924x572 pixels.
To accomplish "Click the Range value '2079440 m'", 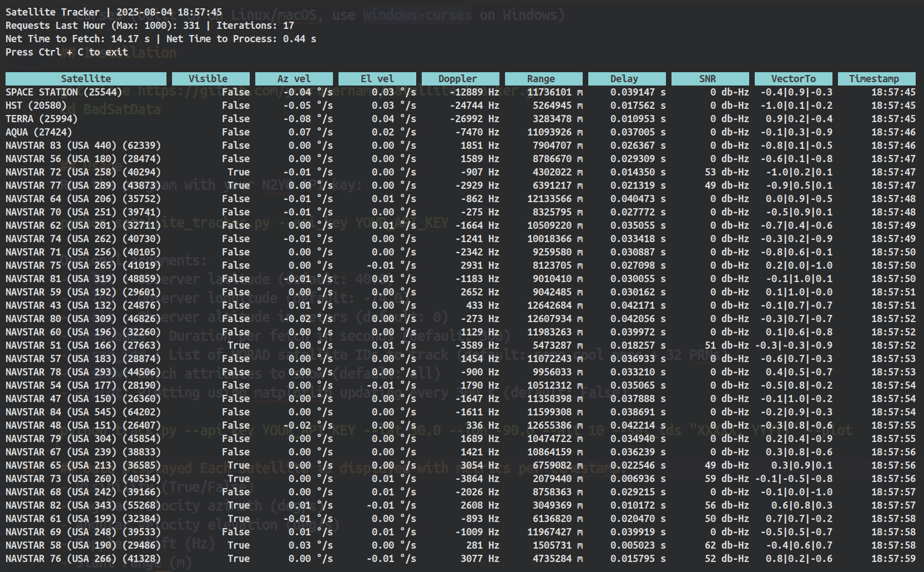I will click(x=558, y=479).
